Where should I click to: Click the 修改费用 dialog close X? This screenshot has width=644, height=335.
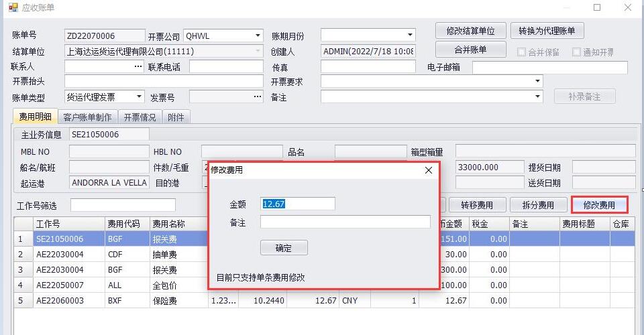[429, 170]
